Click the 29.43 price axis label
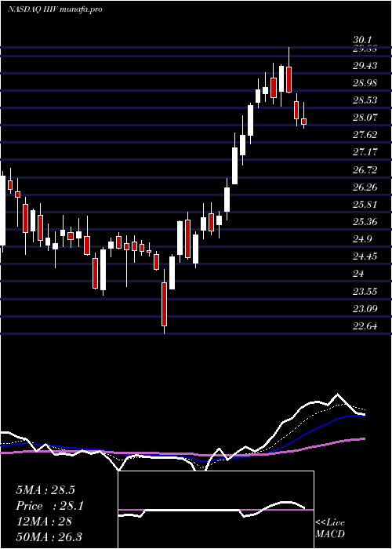This screenshot has width=392, height=549. pos(365,65)
